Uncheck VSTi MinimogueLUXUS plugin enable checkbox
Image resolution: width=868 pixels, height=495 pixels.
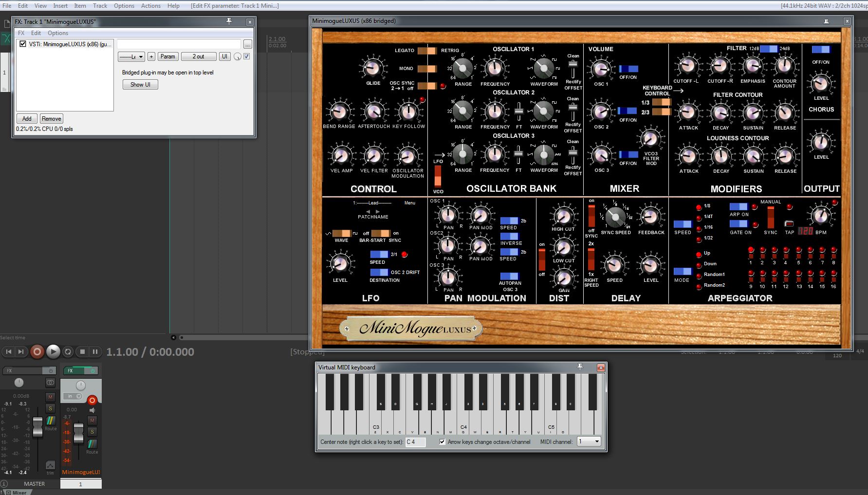[23, 44]
